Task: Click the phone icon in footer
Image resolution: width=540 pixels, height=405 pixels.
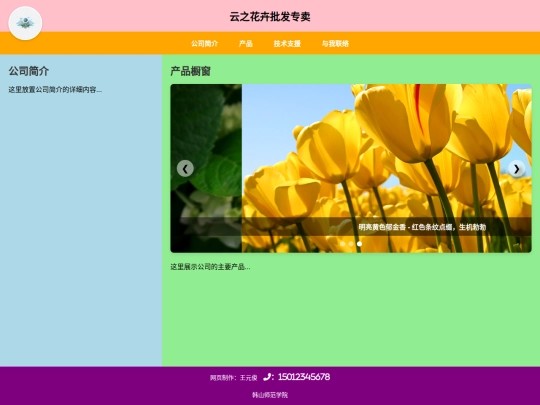Action: 267,377
